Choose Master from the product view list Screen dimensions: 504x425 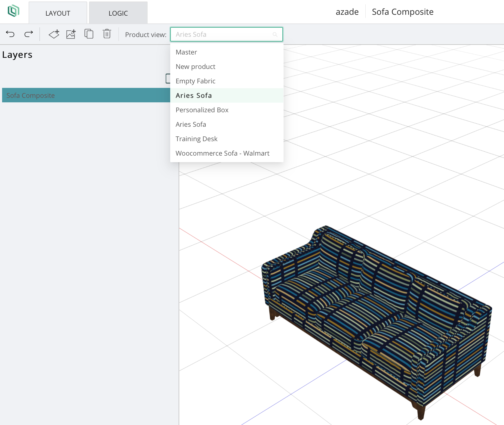point(186,52)
